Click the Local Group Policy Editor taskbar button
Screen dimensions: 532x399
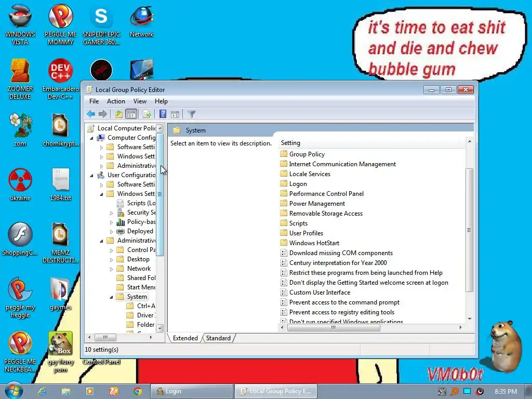tap(275, 391)
